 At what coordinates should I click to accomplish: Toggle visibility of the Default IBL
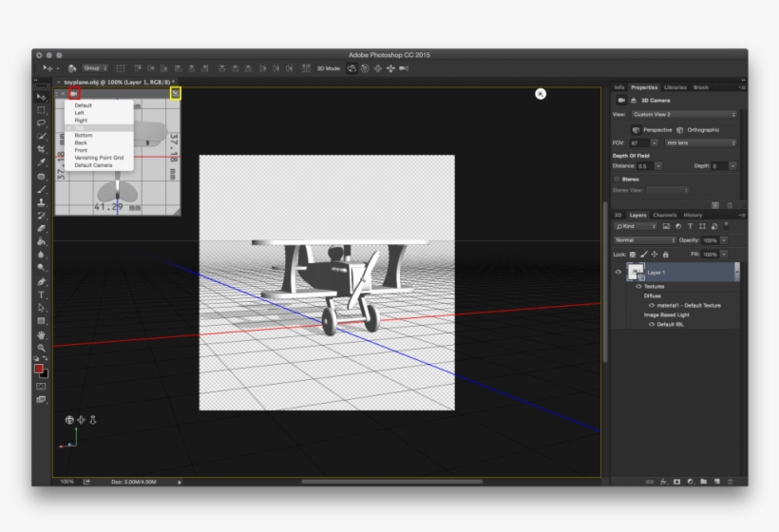pos(651,324)
